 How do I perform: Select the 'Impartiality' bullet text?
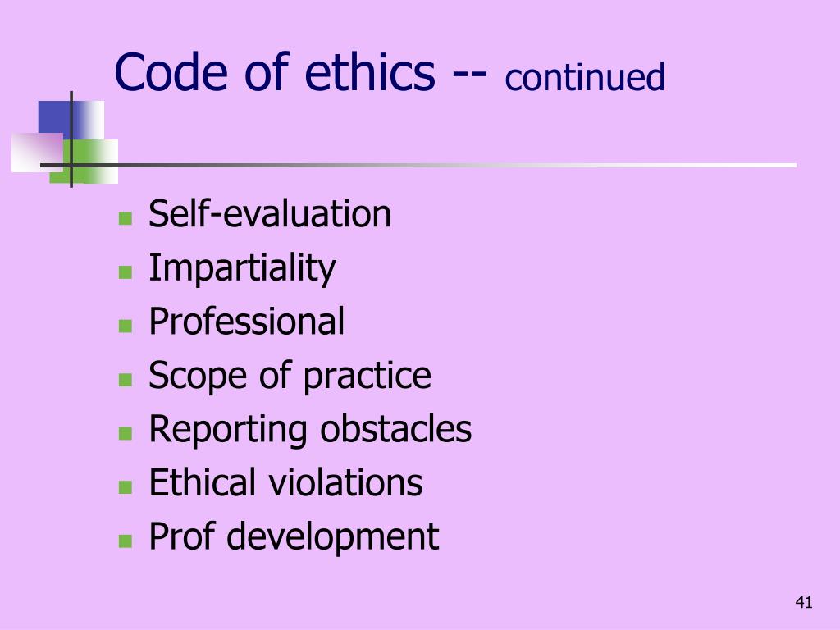[x=242, y=268]
